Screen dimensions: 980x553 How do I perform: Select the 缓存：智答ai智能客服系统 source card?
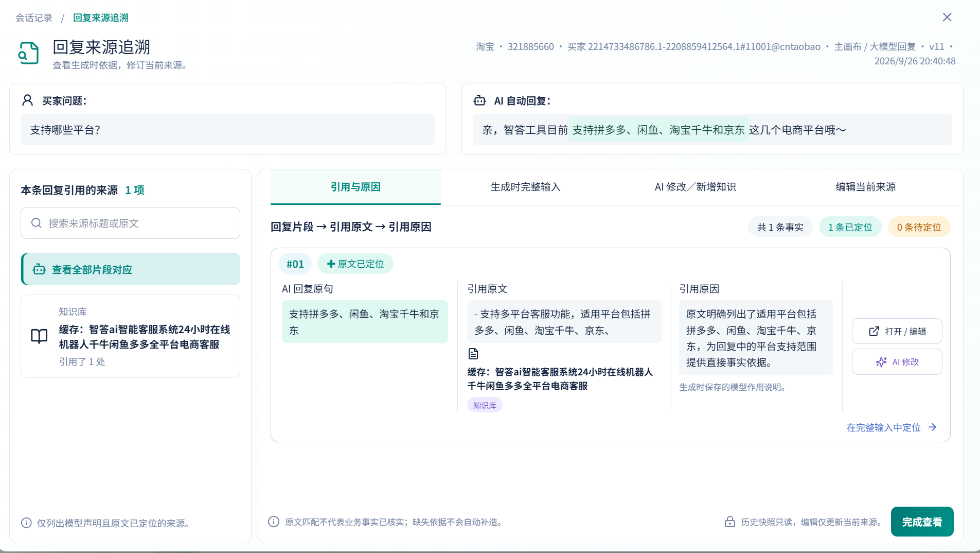tap(131, 336)
